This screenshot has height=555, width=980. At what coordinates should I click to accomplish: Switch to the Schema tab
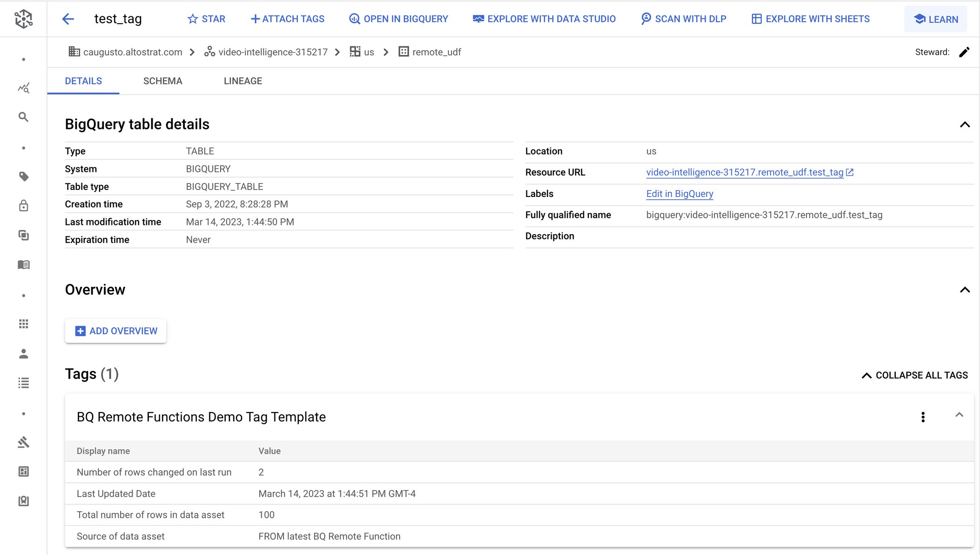(162, 81)
